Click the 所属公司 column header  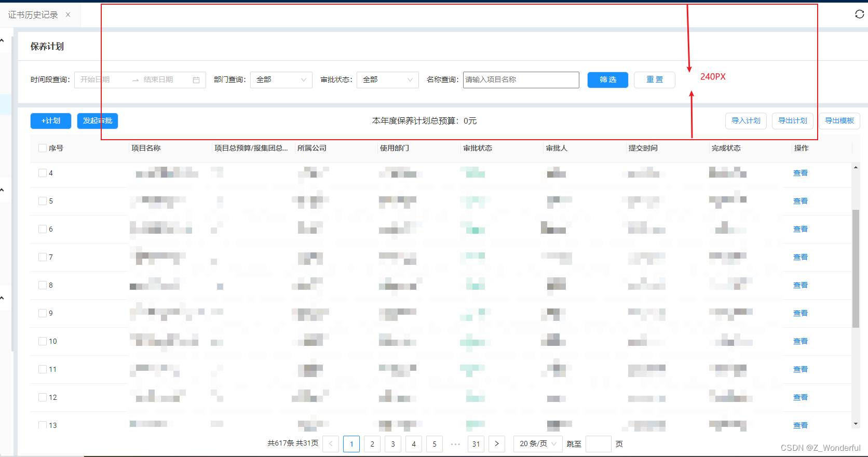pos(312,148)
